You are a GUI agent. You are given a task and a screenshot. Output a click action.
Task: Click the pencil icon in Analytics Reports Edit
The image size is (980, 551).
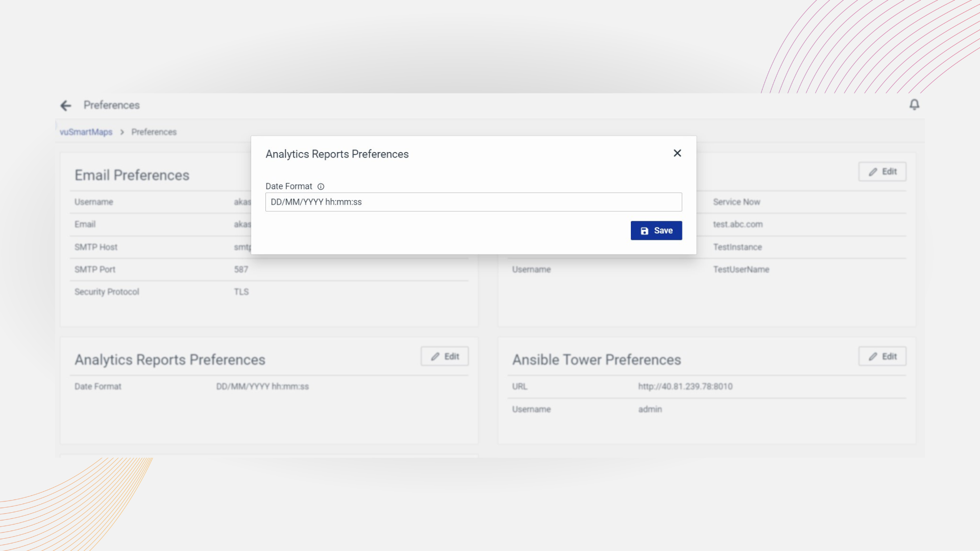click(x=435, y=357)
